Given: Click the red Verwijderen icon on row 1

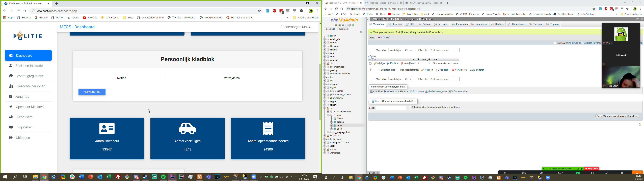Looking at the screenshot, I should 402,64.
